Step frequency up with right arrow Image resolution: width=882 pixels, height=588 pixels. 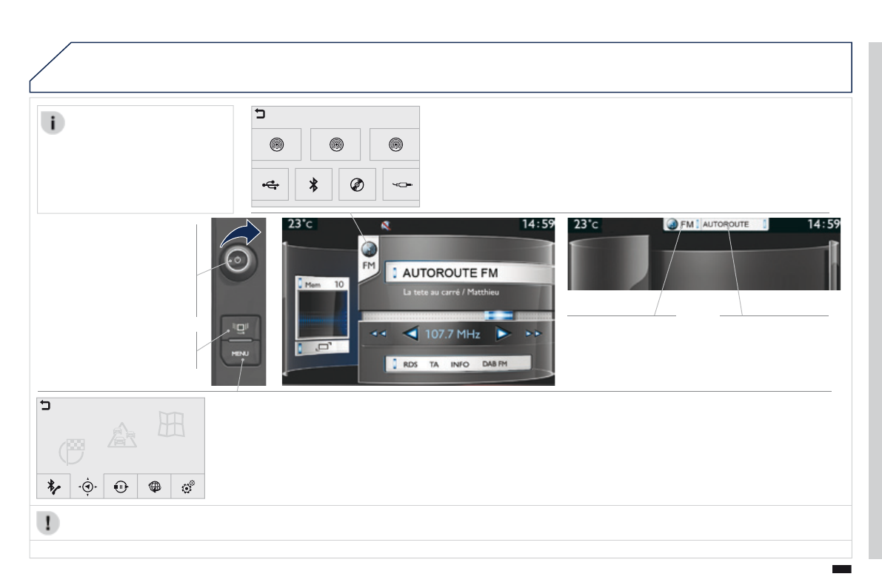pyautogui.click(x=504, y=334)
